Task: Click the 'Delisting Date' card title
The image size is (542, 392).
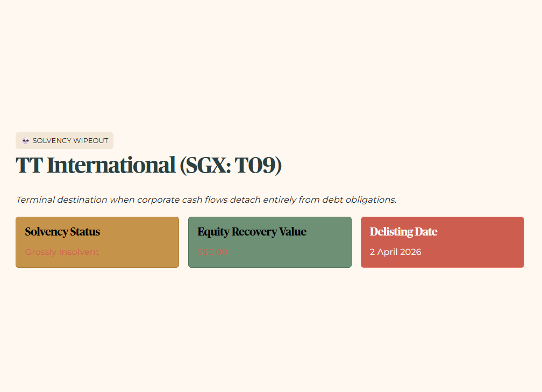Action: coord(403,232)
